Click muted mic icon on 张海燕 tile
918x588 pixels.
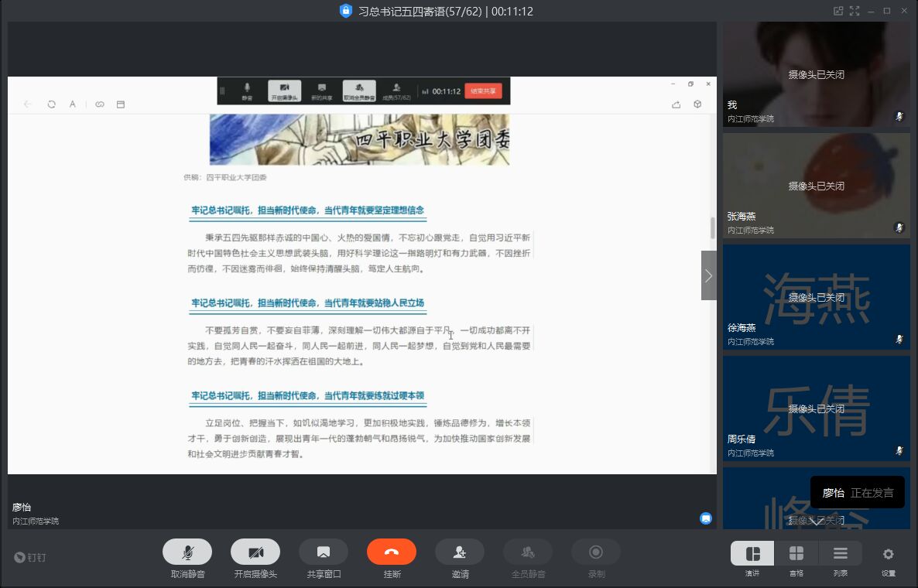point(900,227)
